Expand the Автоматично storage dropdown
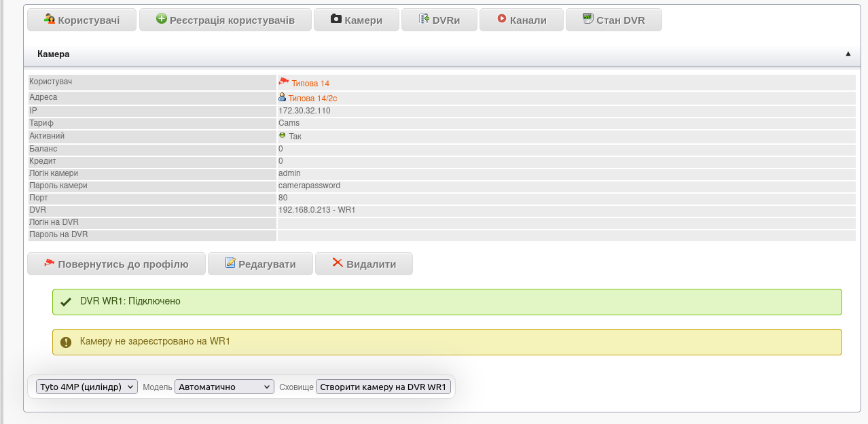Viewport: 868px width, 424px height. coord(224,387)
